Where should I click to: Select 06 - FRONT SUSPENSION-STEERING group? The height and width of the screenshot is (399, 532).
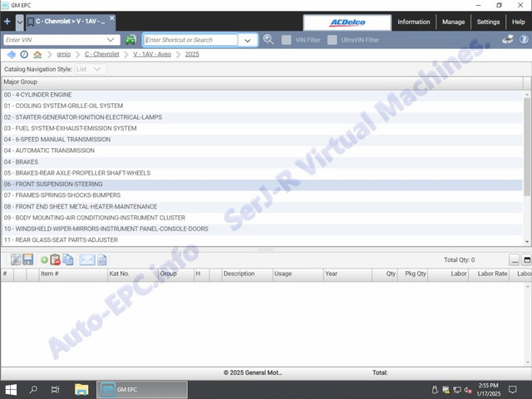262,185
